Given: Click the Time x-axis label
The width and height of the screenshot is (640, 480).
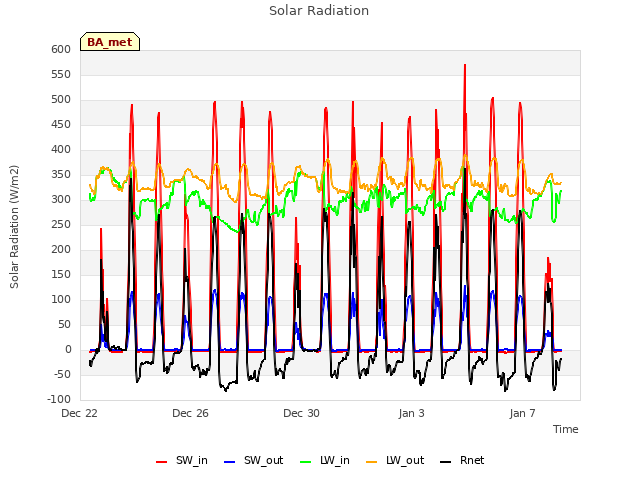Looking at the screenshot, I should tap(566, 429).
